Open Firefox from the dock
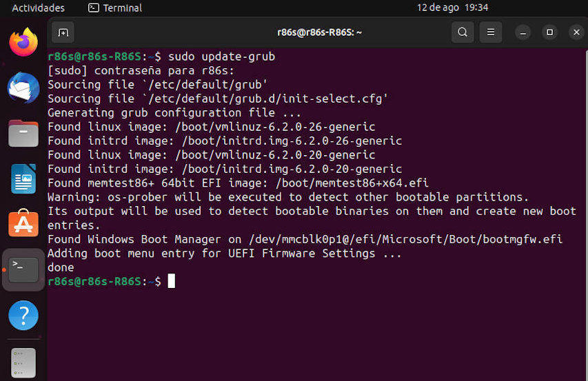Image resolution: width=588 pixels, height=381 pixels. tap(23, 42)
